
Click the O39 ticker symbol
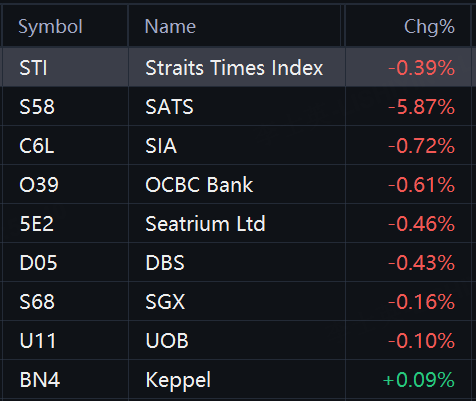point(39,185)
